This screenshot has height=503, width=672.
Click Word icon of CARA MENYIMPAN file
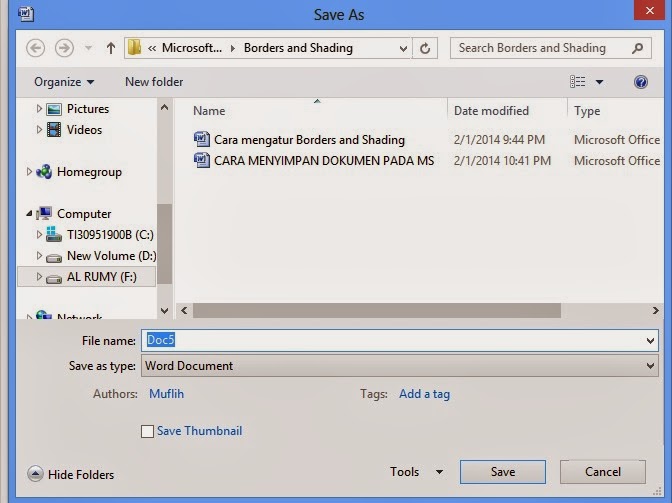pyautogui.click(x=202, y=160)
